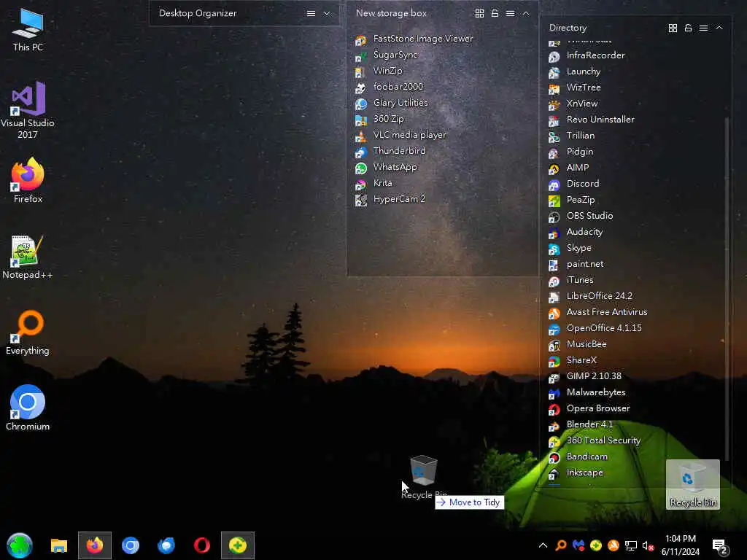Select Revo Uninstaller in the Directory box
The width and height of the screenshot is (747, 560).
(x=591, y=120)
